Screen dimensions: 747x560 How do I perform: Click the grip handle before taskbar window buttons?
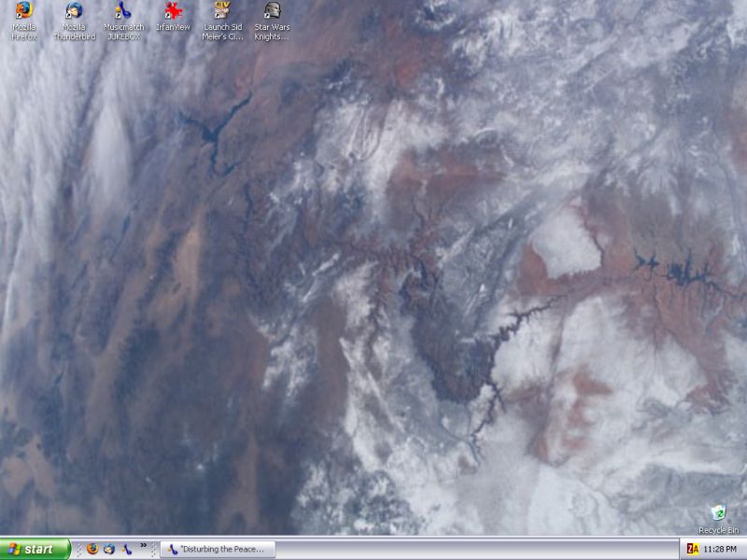(x=154, y=549)
